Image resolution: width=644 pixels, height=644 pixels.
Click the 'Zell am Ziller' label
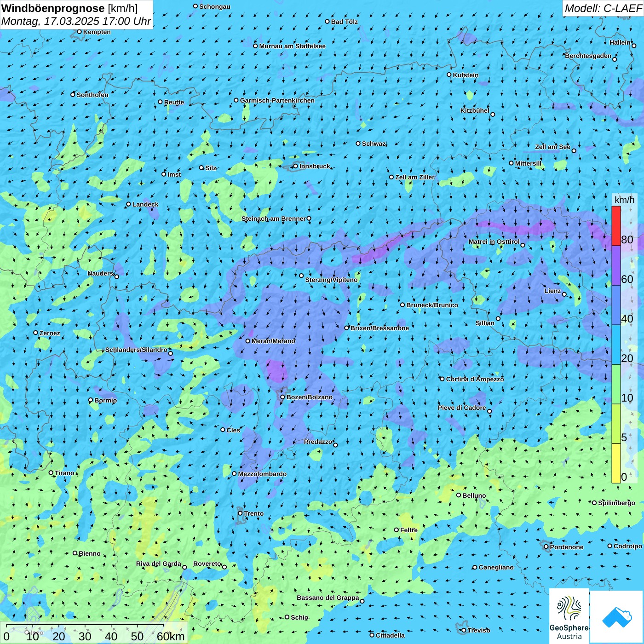[414, 177]
